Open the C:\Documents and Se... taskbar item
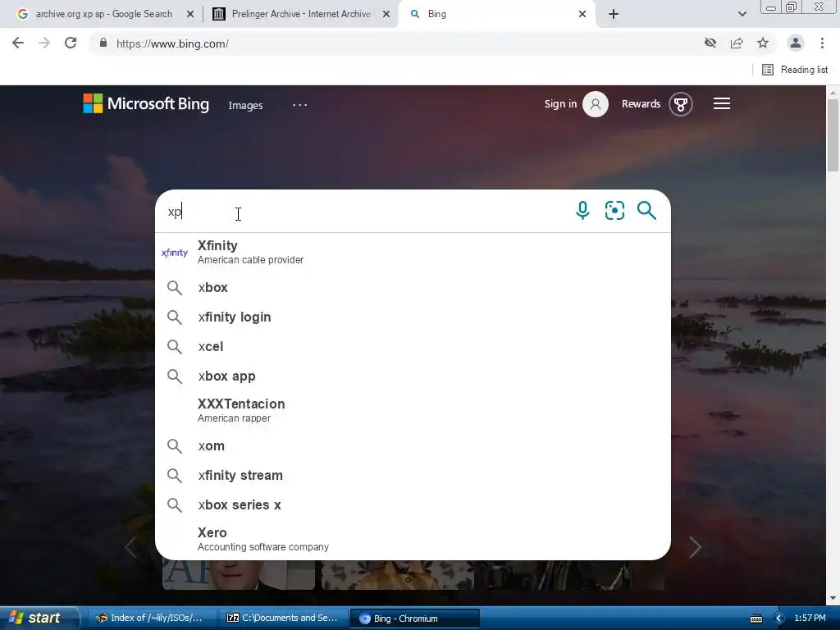 283,619
